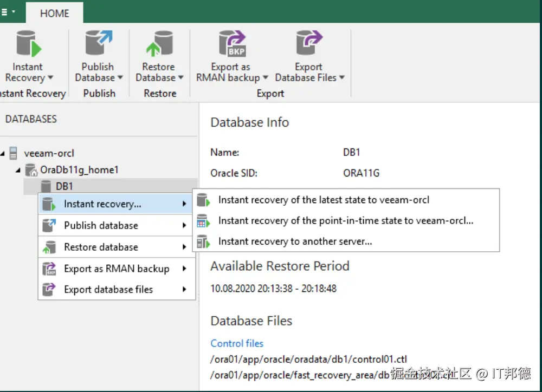Switch to the HOME ribbon tab
Screen dimensions: 542x392
54,13
